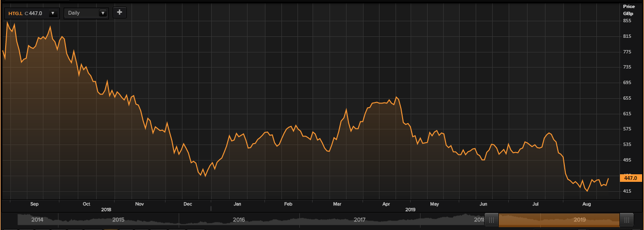Click the 815 price axis label

(627, 36)
